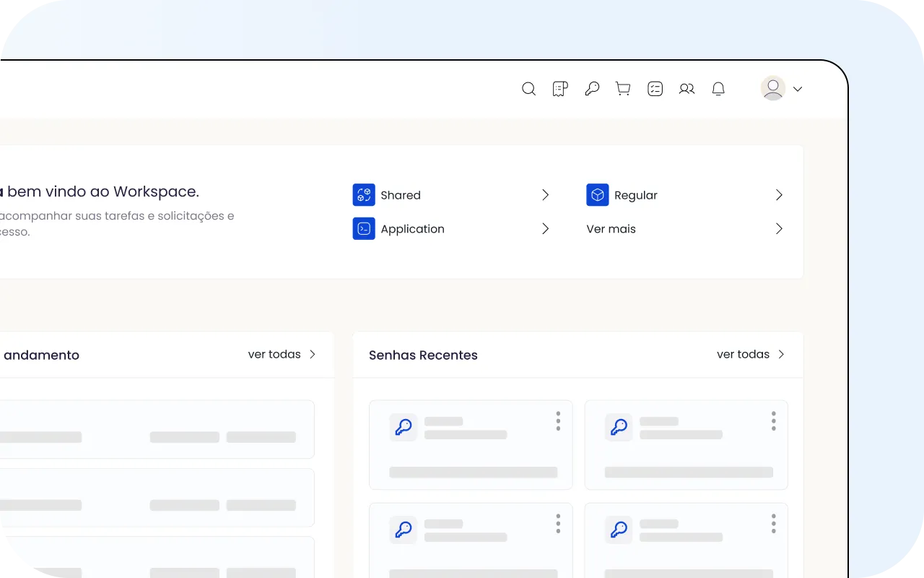Open three-dot menu on top-right password card
924x578 pixels.
(773, 421)
